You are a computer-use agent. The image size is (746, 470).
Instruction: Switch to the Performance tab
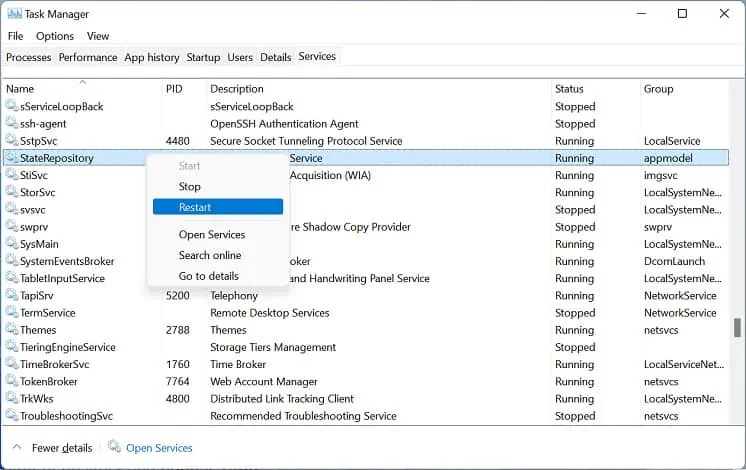pos(88,58)
